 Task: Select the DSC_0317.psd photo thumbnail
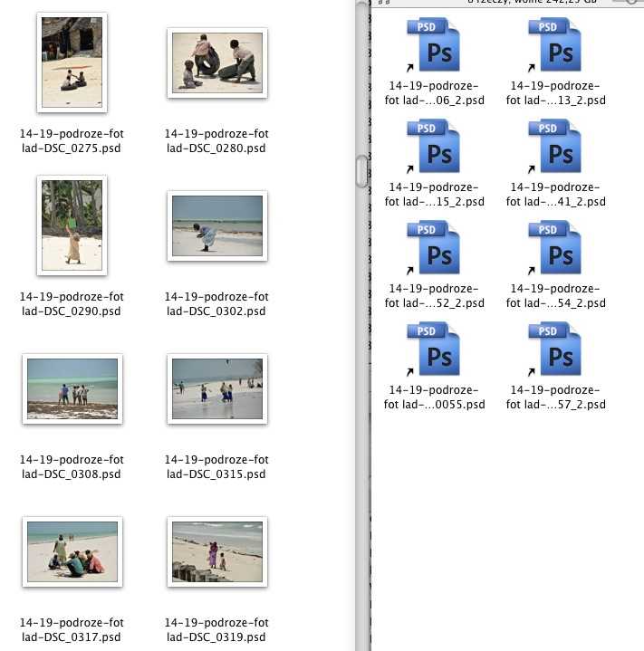[x=72, y=551]
